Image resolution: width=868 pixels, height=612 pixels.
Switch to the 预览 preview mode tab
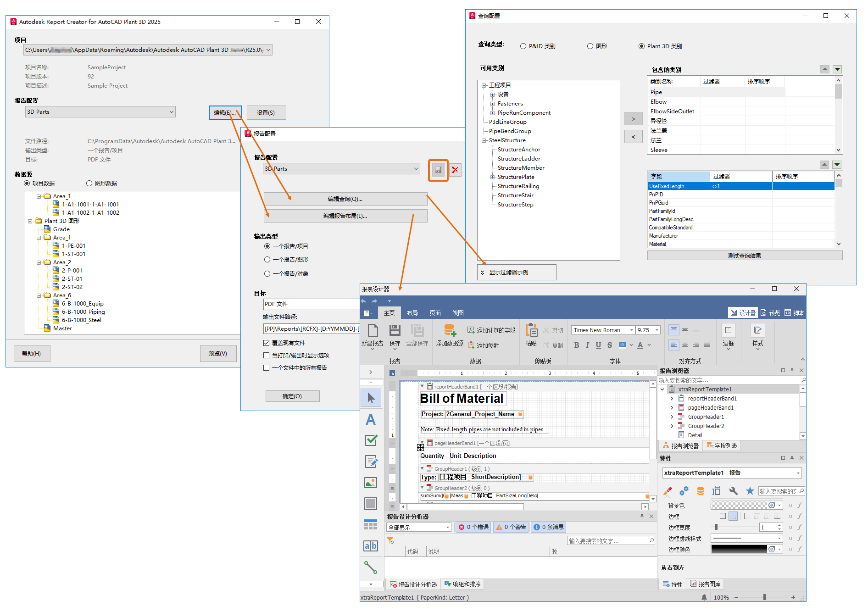tap(770, 313)
